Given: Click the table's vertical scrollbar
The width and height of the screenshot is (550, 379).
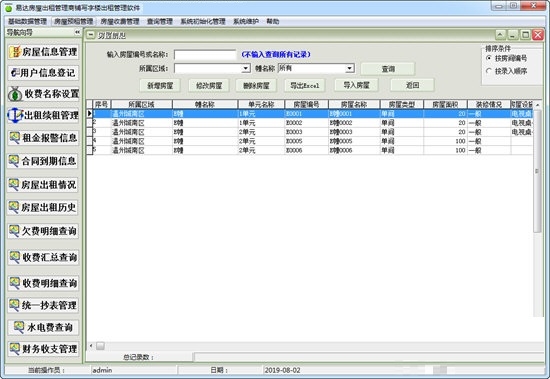Looking at the screenshot, I should coord(537,171).
